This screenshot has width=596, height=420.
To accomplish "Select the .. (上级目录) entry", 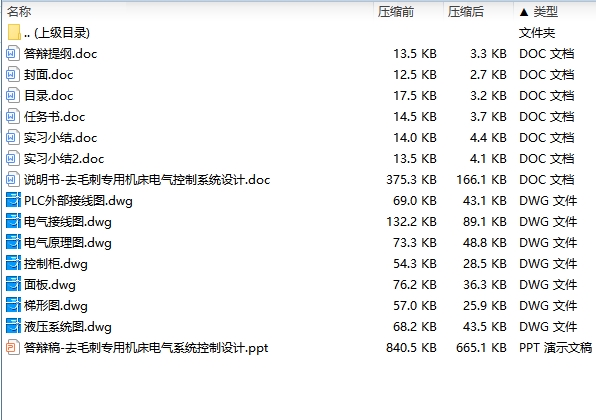I will pyautogui.click(x=57, y=33).
